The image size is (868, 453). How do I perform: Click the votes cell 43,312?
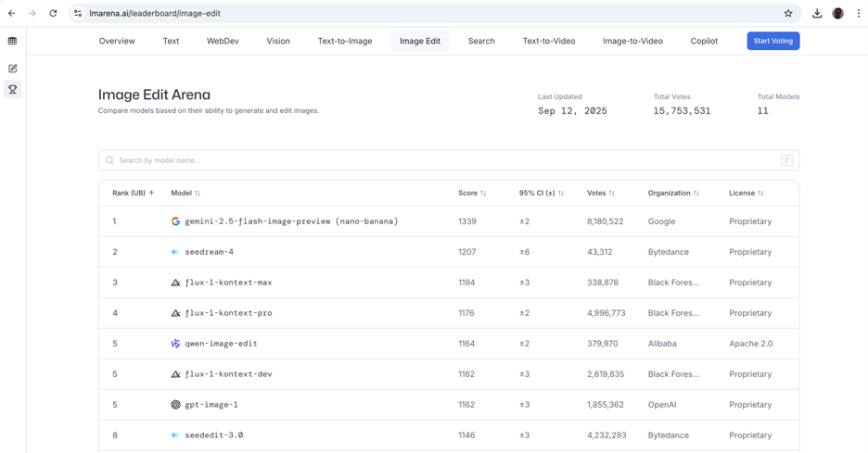tap(599, 252)
